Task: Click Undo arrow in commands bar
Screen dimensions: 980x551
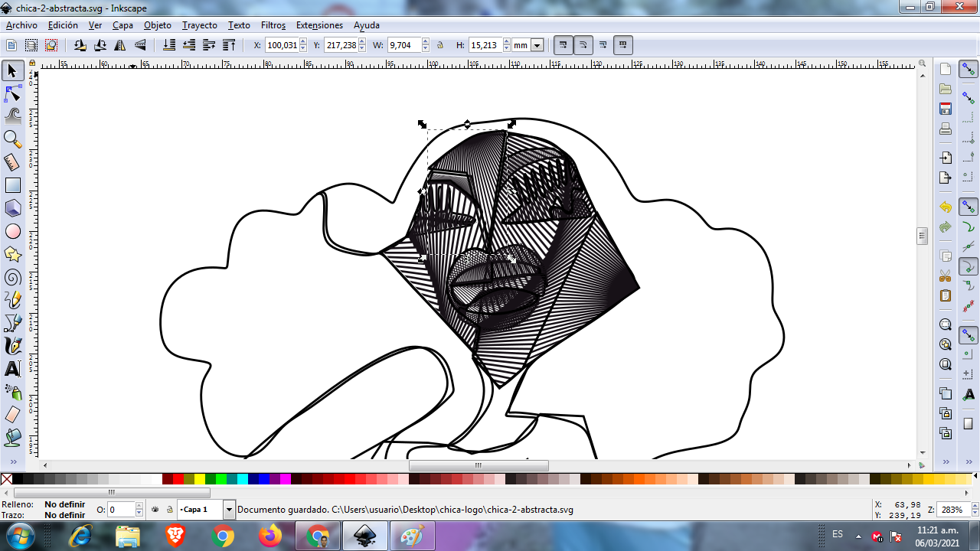Action: (x=946, y=207)
